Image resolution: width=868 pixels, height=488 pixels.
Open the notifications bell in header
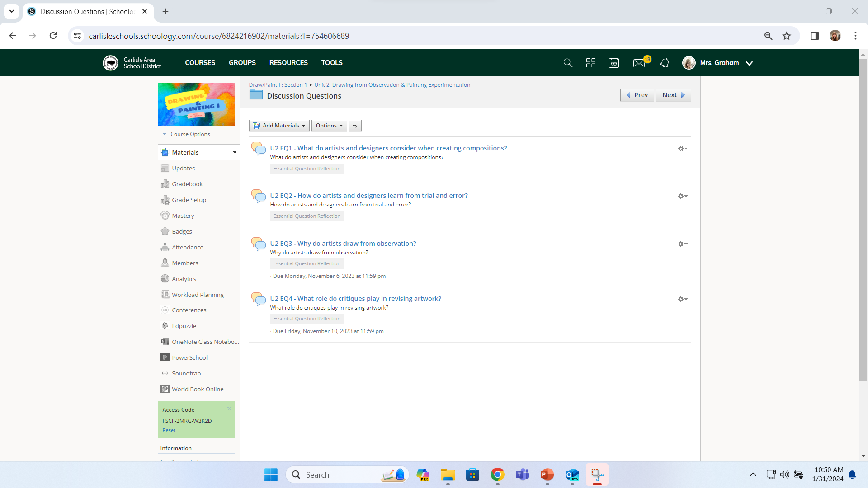click(x=664, y=63)
